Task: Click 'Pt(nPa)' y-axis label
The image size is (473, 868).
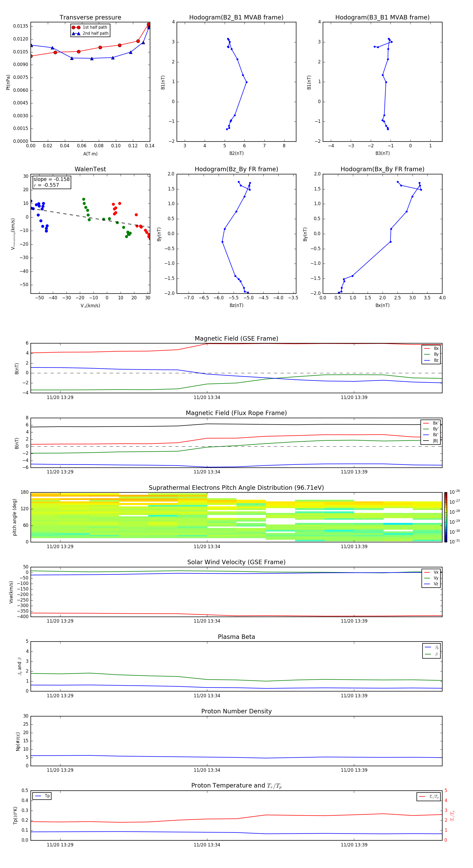Action: point(8,82)
